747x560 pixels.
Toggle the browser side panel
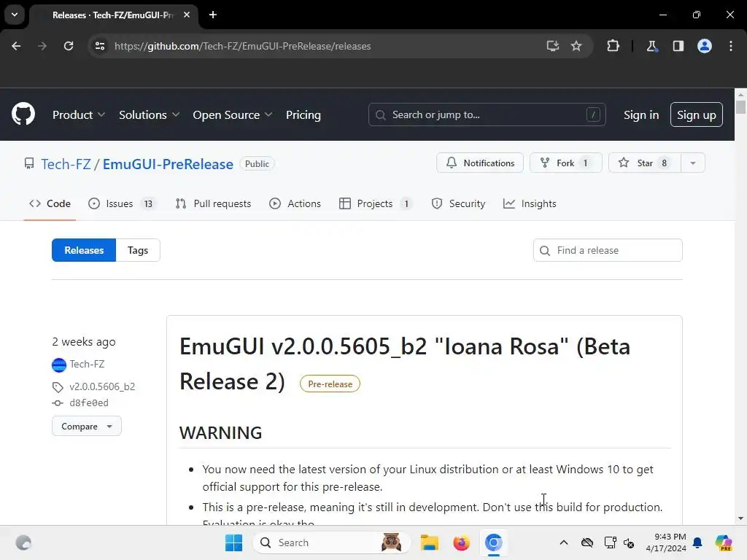[678, 46]
